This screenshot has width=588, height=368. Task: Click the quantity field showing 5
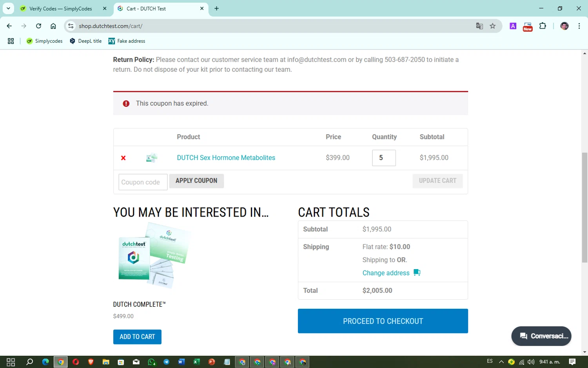point(384,158)
